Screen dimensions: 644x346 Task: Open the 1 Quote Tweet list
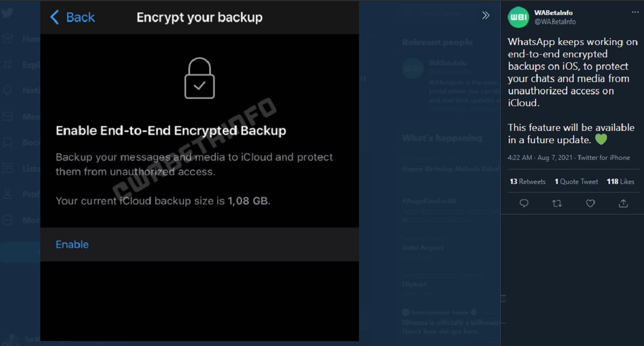pyautogui.click(x=576, y=182)
